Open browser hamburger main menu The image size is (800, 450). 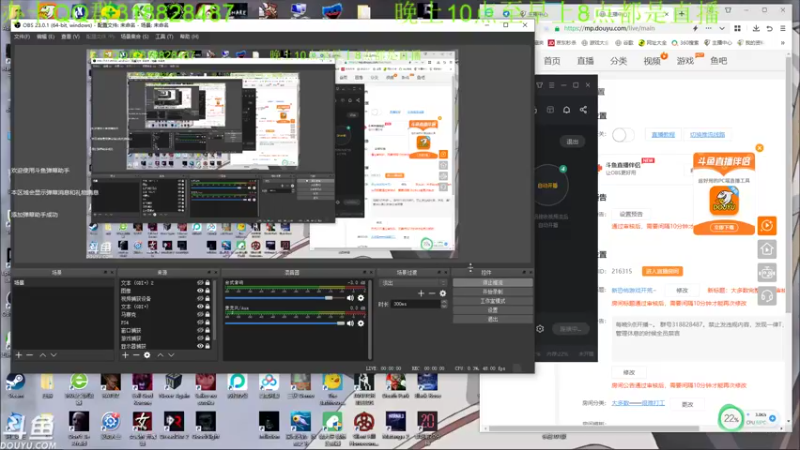click(783, 29)
